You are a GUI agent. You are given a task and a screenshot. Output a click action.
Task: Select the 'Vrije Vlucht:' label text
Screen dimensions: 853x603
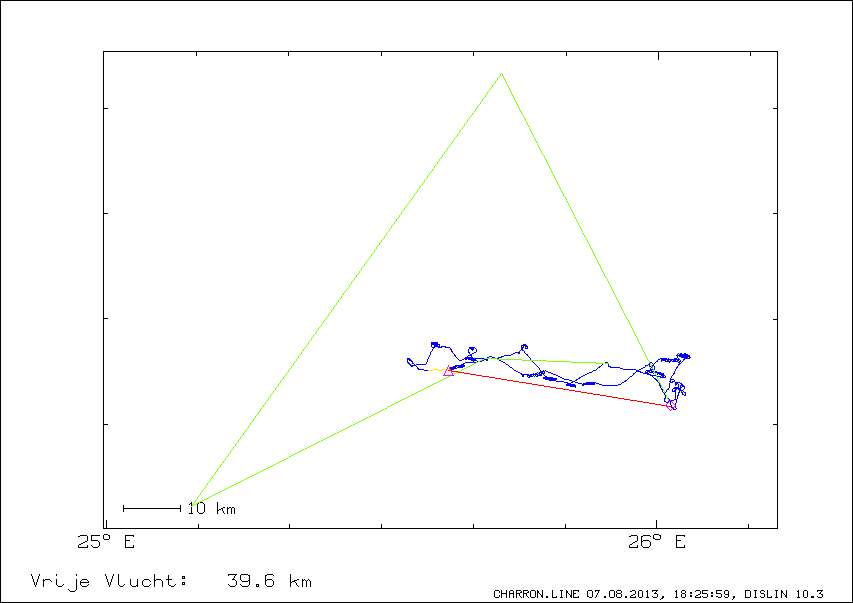pyautogui.click(x=109, y=582)
